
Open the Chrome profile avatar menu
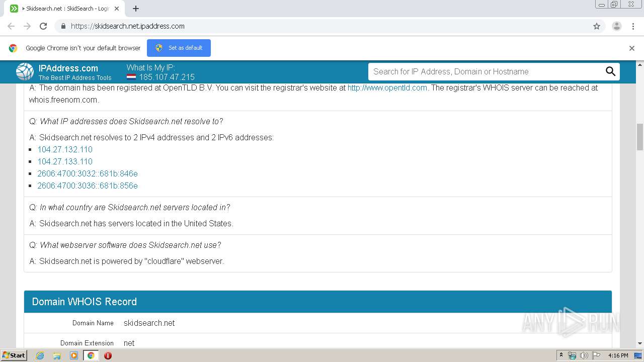click(x=617, y=26)
